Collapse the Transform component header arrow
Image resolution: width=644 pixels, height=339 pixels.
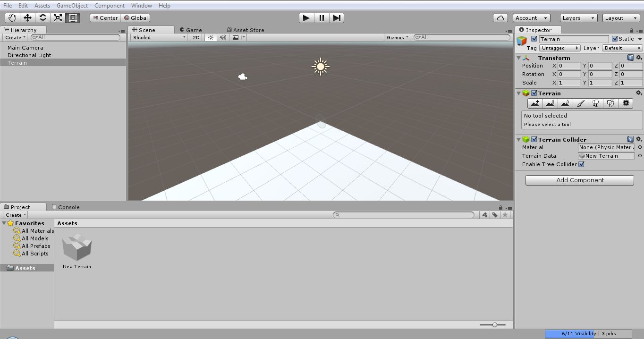pyautogui.click(x=518, y=58)
